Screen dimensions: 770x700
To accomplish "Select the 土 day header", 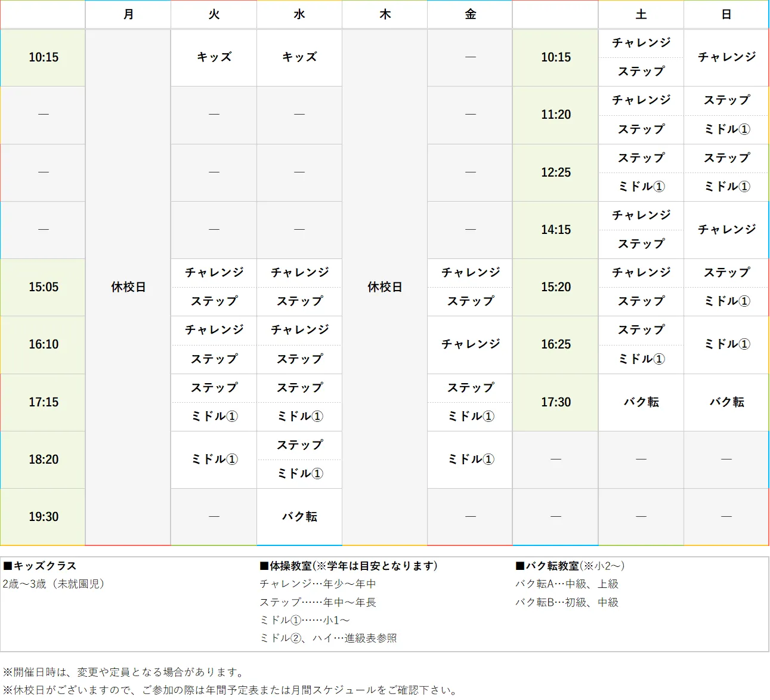I will tap(641, 14).
